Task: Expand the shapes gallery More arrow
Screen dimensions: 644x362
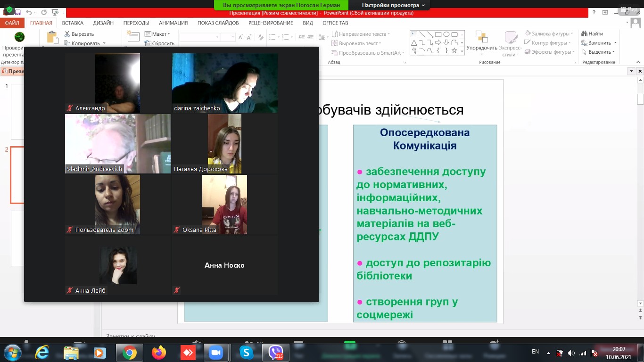Action: (462, 51)
